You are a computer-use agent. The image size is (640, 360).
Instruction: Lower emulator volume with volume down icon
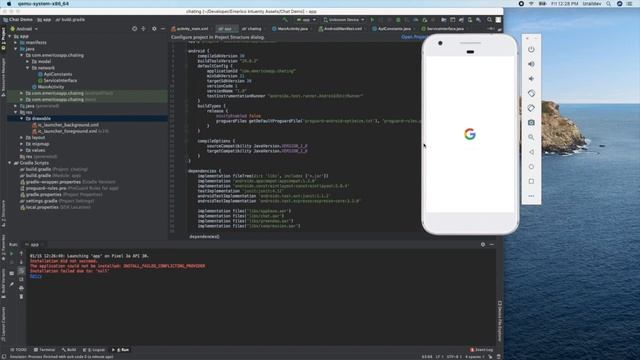[x=531, y=79]
